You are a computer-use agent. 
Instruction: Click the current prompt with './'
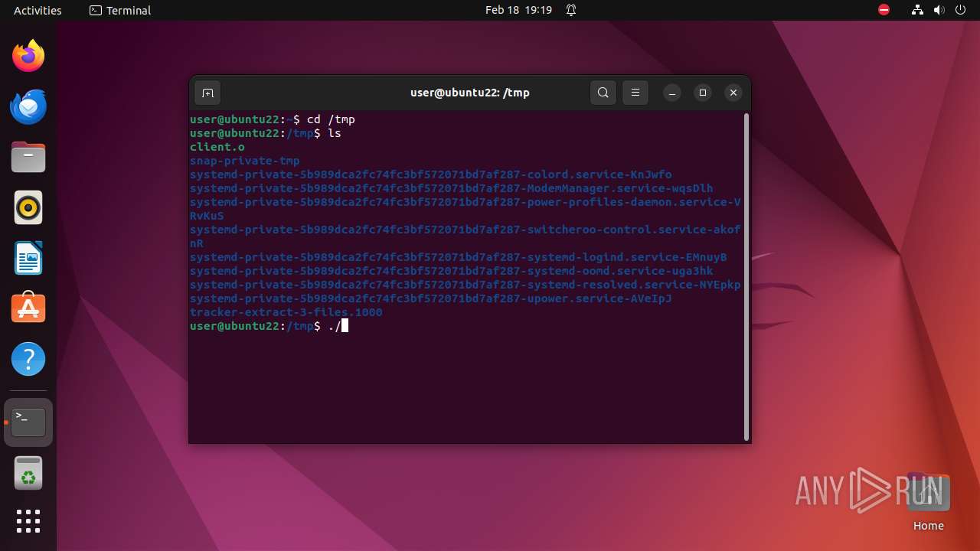(x=269, y=326)
